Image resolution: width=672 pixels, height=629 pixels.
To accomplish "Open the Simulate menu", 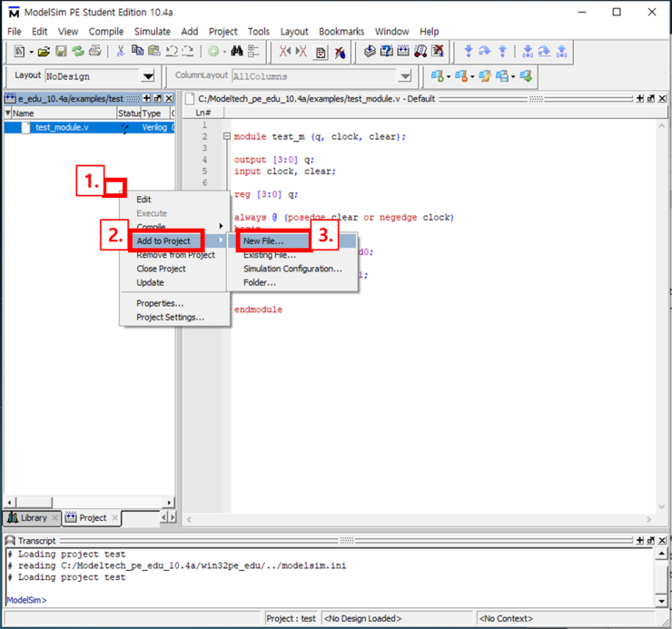I will [x=153, y=31].
